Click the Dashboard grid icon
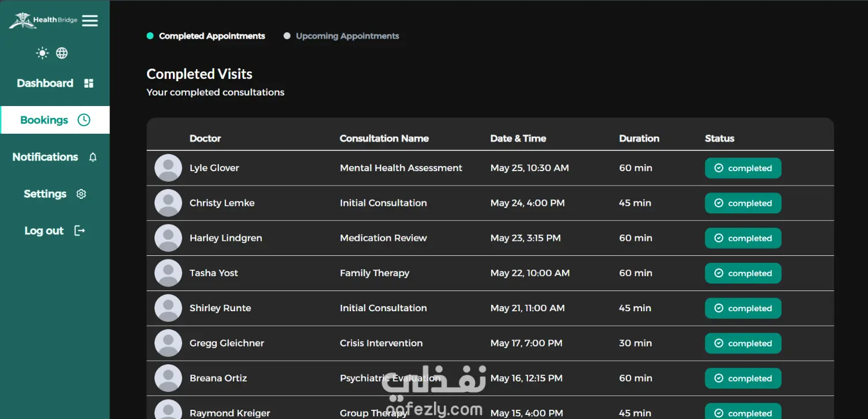This screenshot has width=868, height=419. [x=89, y=84]
